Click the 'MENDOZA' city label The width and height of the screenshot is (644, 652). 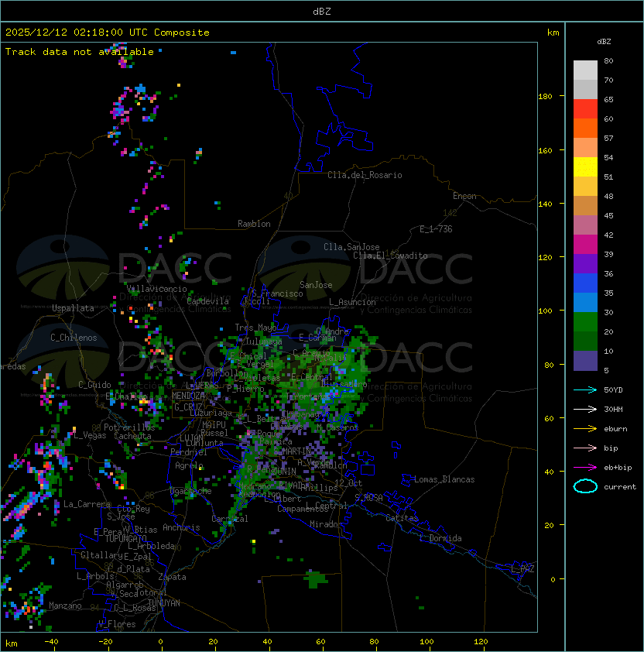click(x=188, y=396)
